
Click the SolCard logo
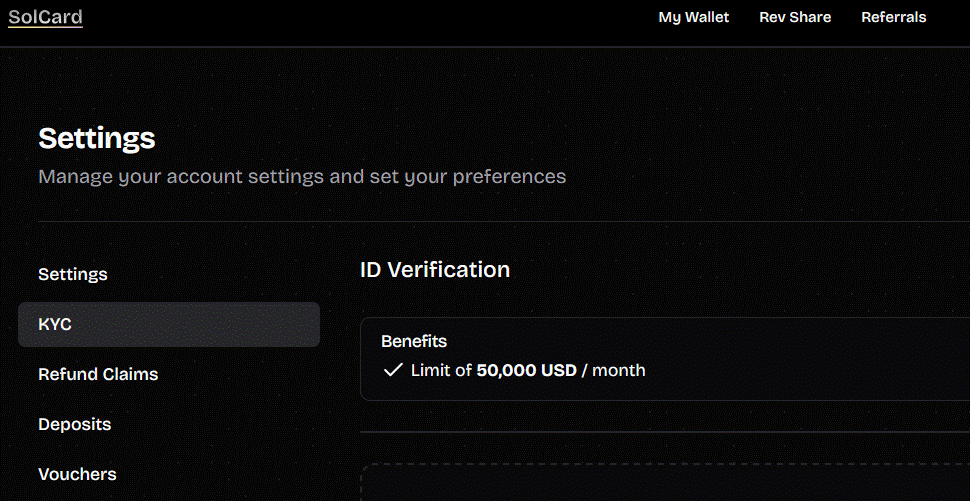tap(45, 17)
